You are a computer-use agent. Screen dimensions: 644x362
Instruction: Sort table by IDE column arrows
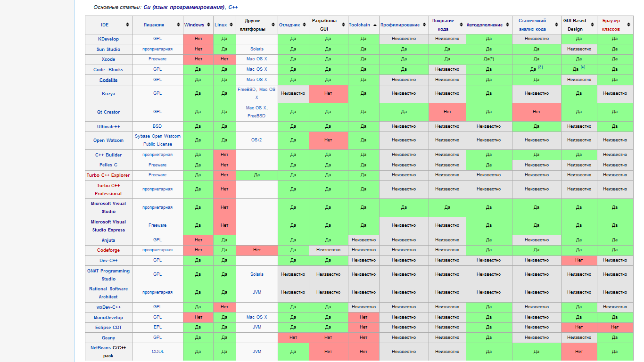click(x=127, y=25)
